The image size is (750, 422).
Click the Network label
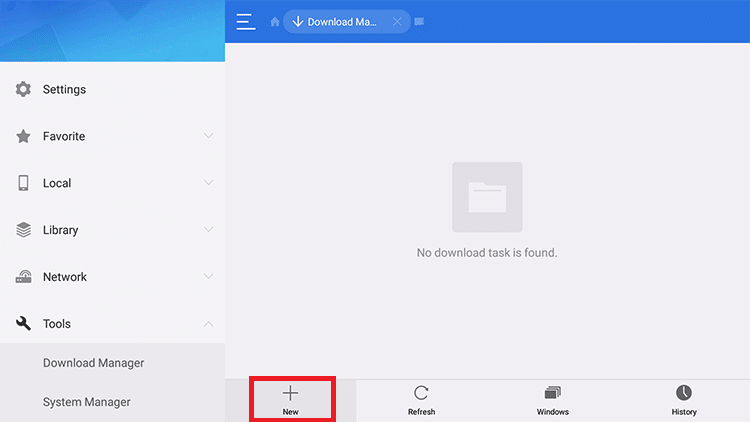[x=65, y=277]
